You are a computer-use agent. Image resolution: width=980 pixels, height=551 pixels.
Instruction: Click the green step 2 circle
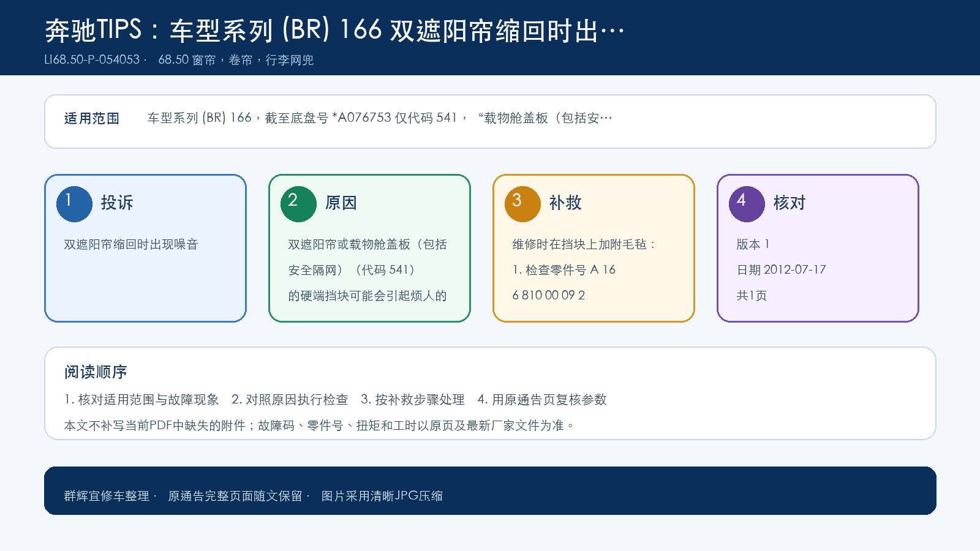click(298, 204)
